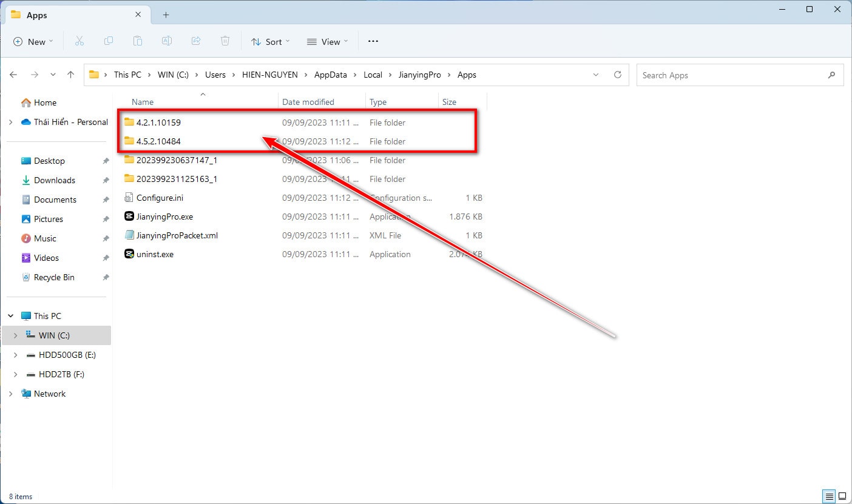Go back with the left arrow
This screenshot has height=504, width=852.
[x=13, y=75]
